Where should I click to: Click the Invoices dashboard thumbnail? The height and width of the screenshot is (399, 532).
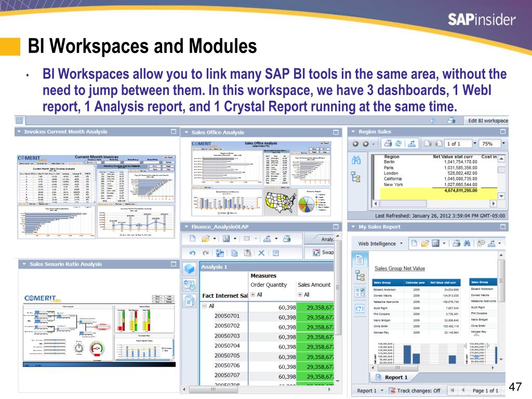[x=97, y=197]
